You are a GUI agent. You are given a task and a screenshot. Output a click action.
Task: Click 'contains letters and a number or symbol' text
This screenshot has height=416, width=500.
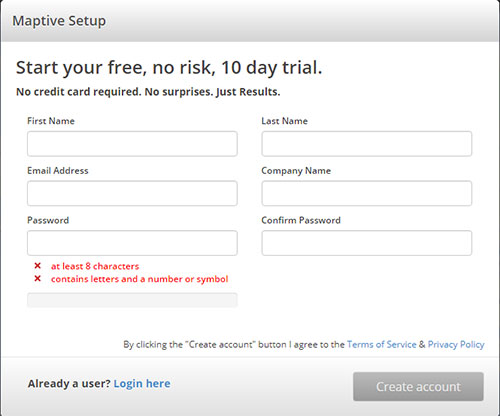point(140,279)
